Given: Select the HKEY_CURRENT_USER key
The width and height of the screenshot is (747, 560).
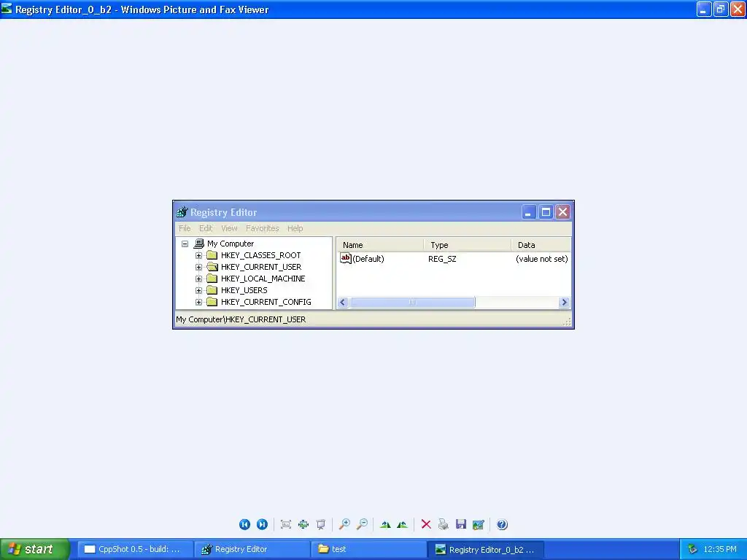Looking at the screenshot, I should (261, 267).
